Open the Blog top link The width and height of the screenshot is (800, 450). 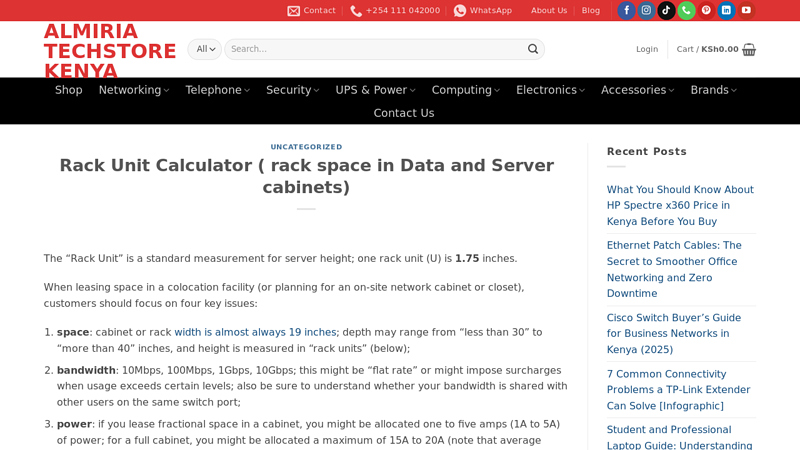coord(590,10)
